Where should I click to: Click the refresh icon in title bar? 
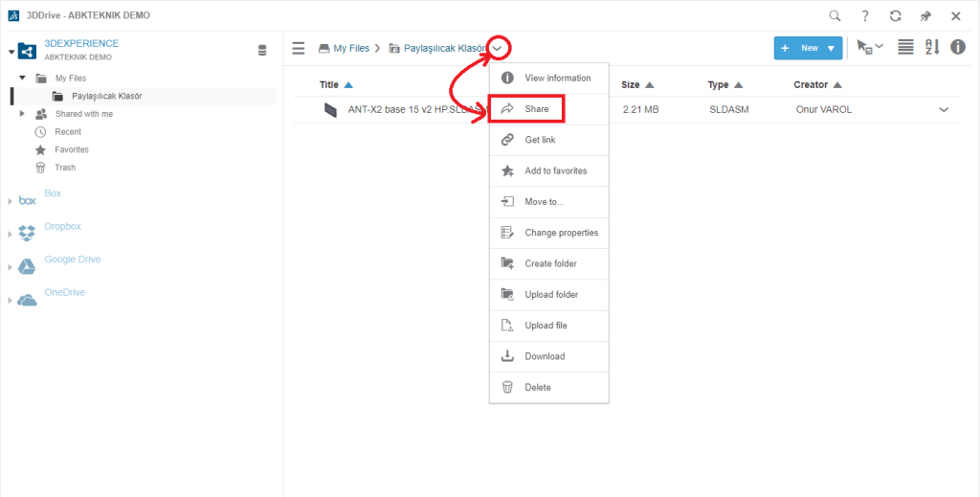click(x=895, y=16)
